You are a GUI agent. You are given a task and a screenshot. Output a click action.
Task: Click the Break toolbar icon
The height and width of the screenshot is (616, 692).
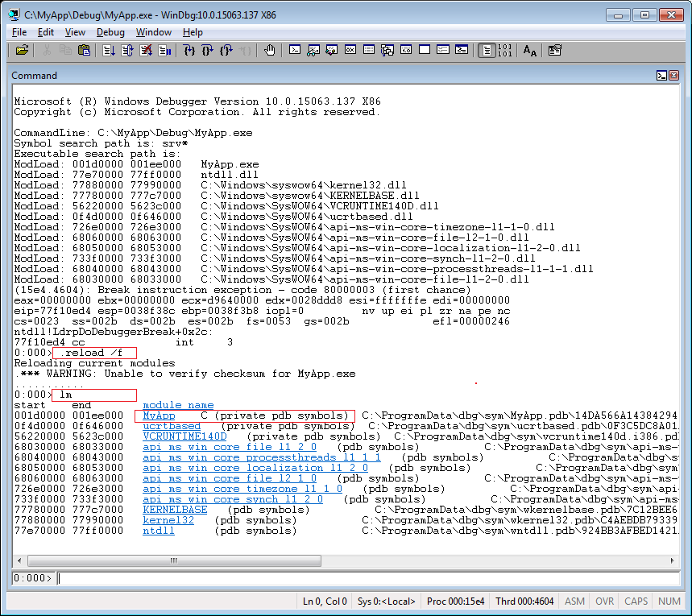pos(164,50)
